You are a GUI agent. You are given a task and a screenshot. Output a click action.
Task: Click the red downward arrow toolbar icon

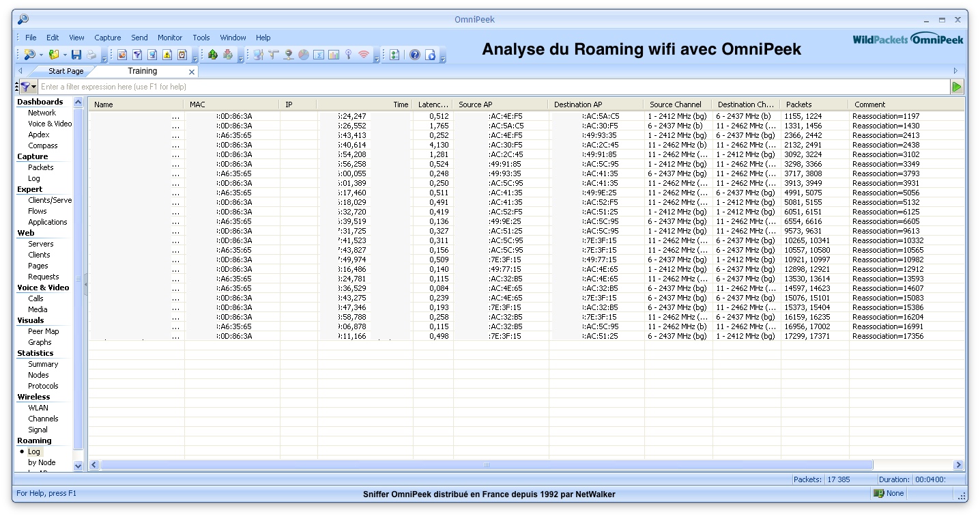point(228,55)
